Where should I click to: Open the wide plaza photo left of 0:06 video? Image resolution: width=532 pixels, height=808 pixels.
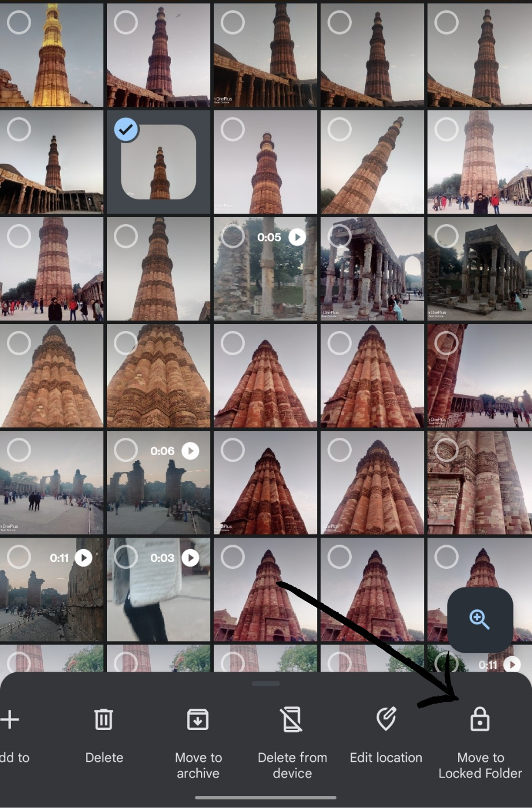pos(52,483)
